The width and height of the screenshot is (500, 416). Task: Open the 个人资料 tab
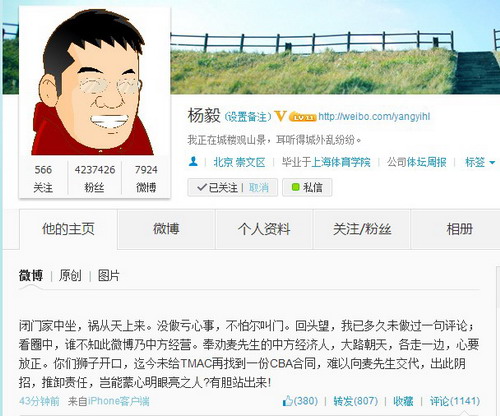pos(264,229)
